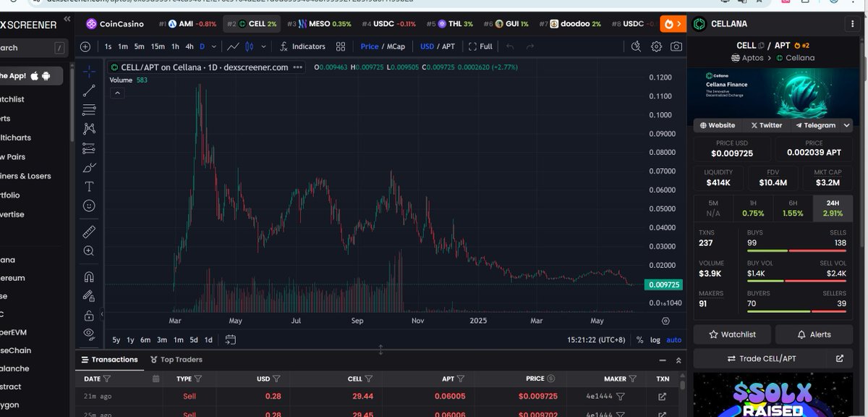Toggle lock all drawing tools
The image size is (868, 417).
click(89, 316)
